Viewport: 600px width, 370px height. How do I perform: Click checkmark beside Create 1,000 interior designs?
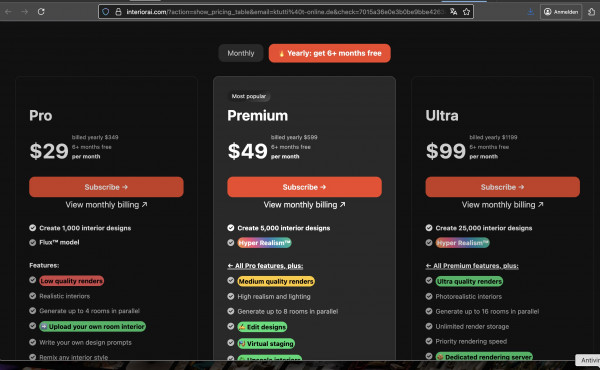pyautogui.click(x=33, y=228)
